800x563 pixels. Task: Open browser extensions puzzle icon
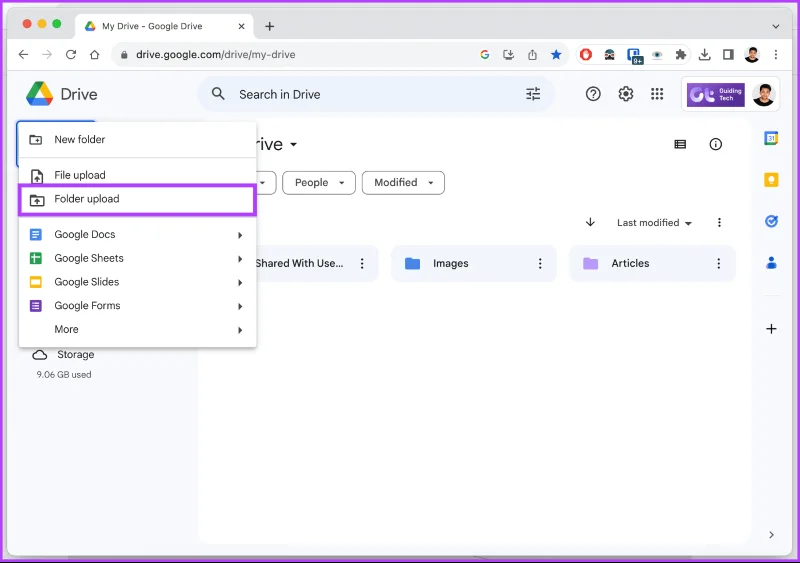[x=681, y=55]
